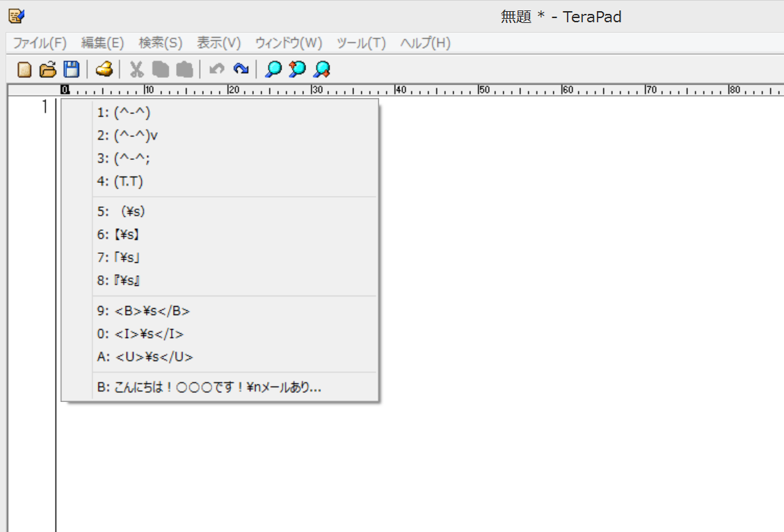Insert clip 1: (^-^)
Viewport: 784px width, 532px height.
[x=220, y=113]
